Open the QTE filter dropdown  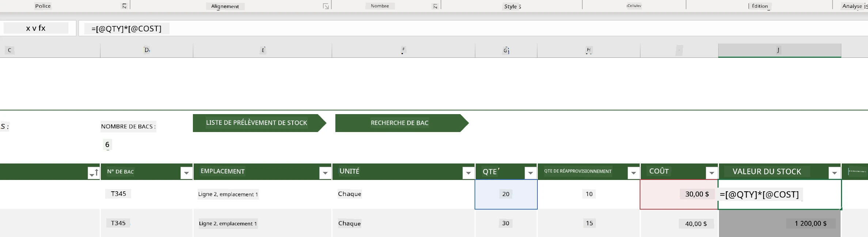click(530, 173)
